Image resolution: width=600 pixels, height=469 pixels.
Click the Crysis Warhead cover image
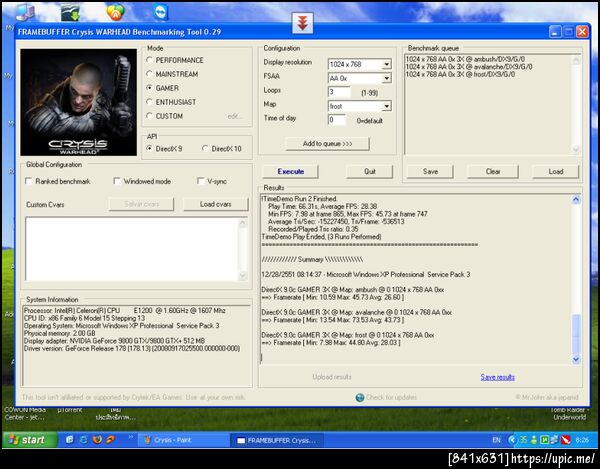point(76,98)
